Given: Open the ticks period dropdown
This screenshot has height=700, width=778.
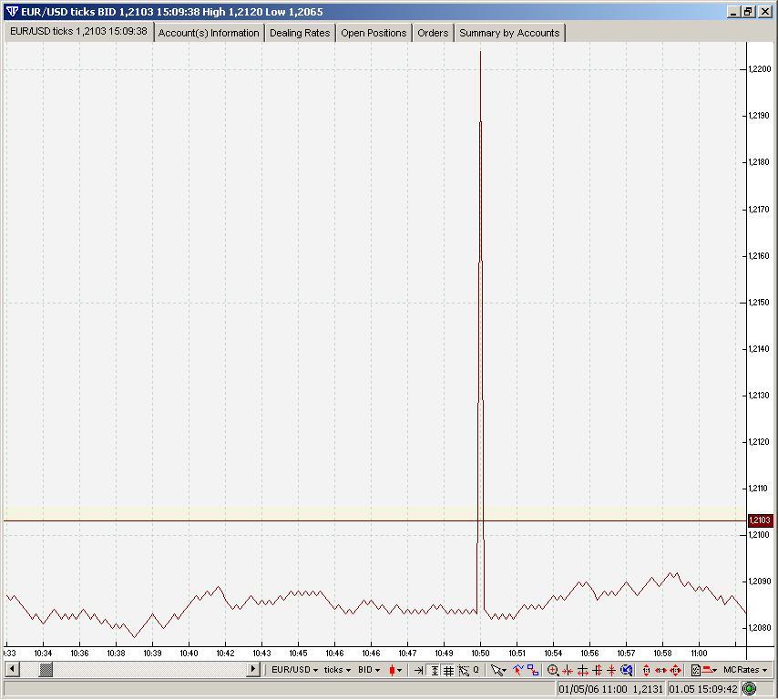Looking at the screenshot, I should click(x=337, y=670).
